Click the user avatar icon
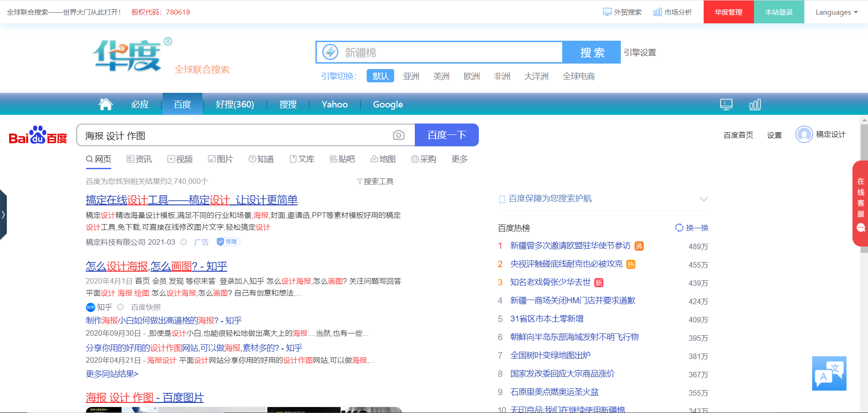 [x=804, y=134]
